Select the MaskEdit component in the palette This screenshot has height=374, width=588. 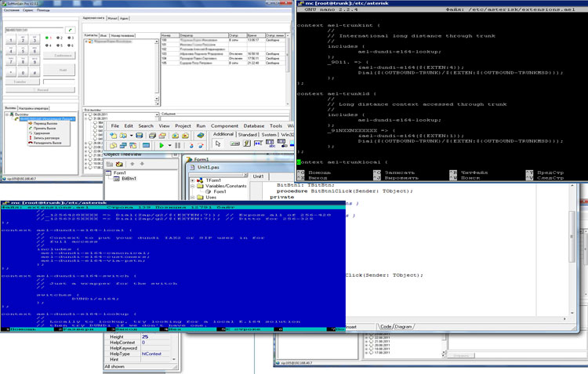tap(258, 143)
